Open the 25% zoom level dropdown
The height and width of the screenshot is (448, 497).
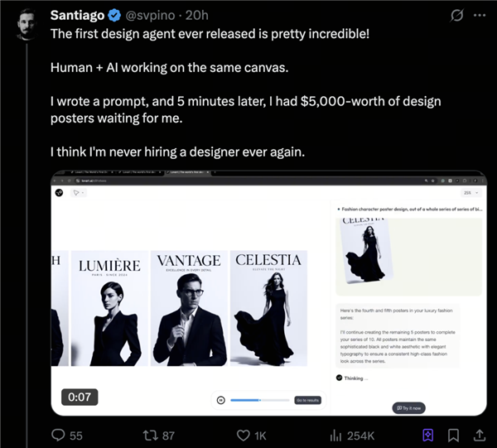point(468,192)
